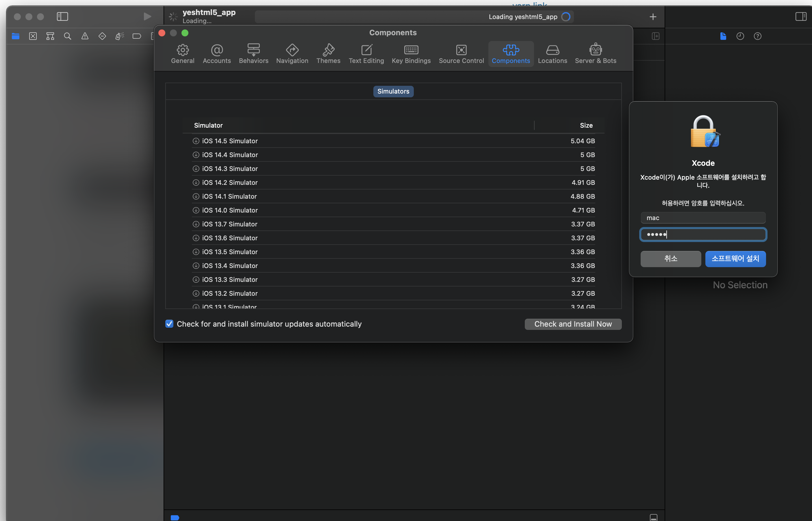Image resolution: width=812 pixels, height=521 pixels.
Task: Download the iOS 14.5 Simulator
Action: [x=196, y=141]
